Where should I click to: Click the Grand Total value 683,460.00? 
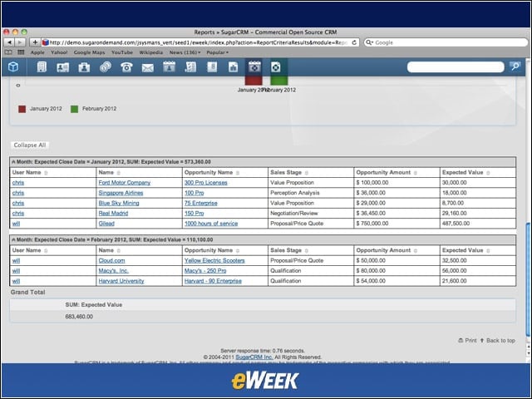pyautogui.click(x=79, y=317)
